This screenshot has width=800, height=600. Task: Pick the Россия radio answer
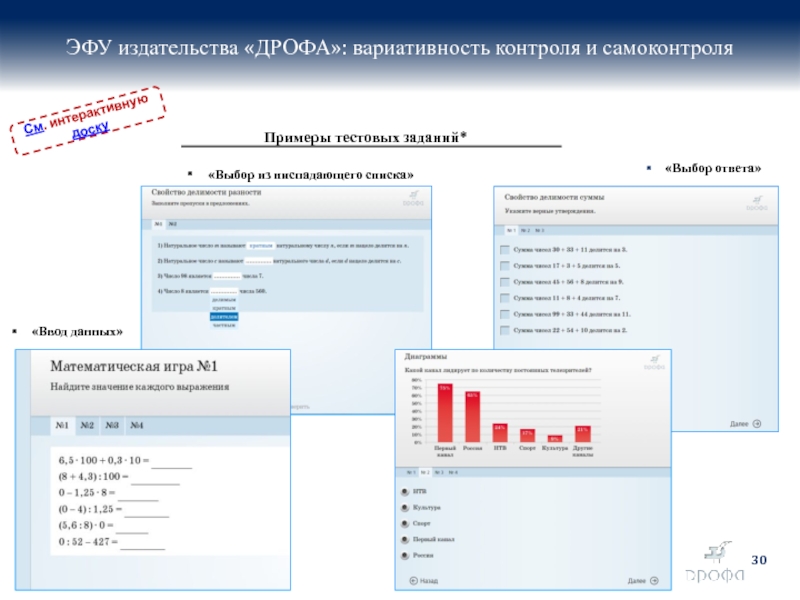tap(405, 555)
